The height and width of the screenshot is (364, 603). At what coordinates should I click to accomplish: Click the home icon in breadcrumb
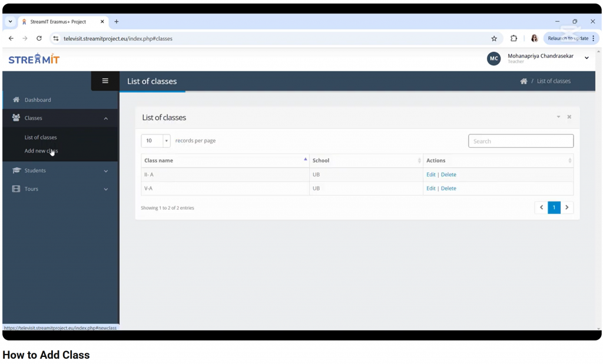point(524,81)
